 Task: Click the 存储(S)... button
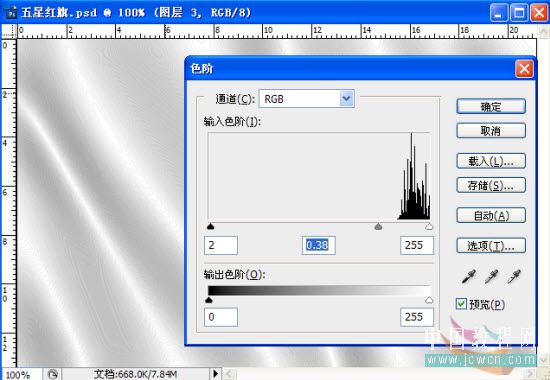pos(491,185)
